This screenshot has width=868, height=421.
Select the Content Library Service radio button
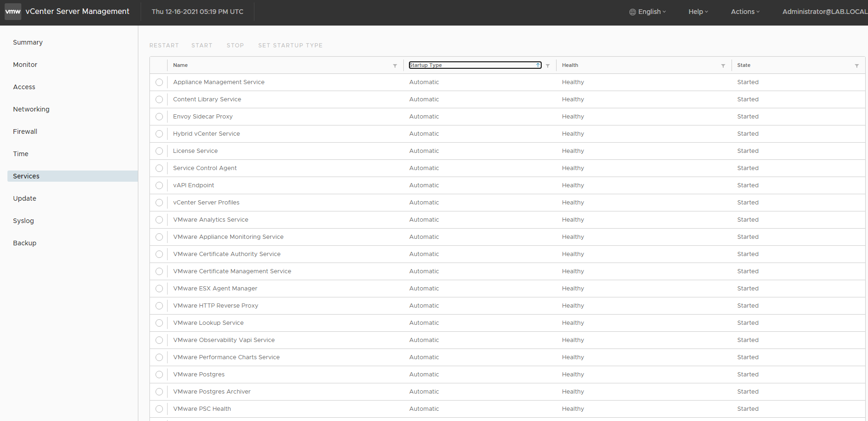[x=159, y=99]
